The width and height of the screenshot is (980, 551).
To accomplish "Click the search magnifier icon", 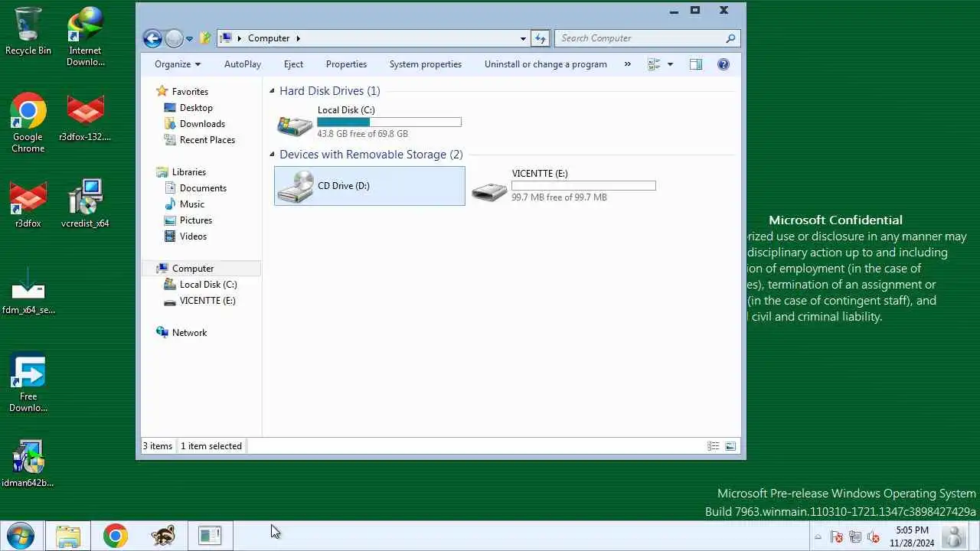I will [x=730, y=38].
